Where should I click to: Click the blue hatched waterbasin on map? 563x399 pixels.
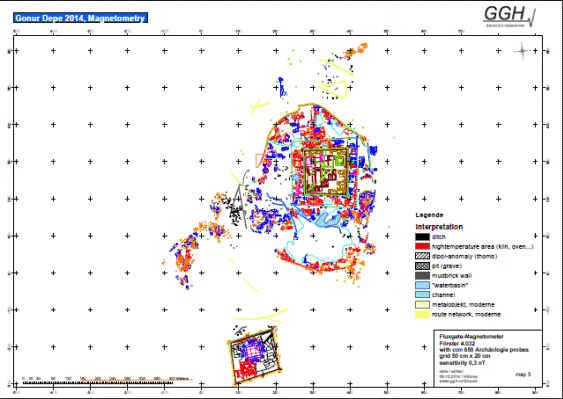(327, 219)
